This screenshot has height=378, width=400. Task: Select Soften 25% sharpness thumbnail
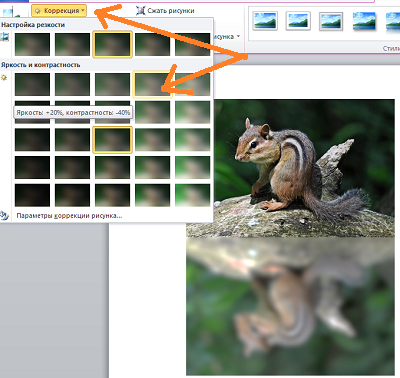click(72, 44)
